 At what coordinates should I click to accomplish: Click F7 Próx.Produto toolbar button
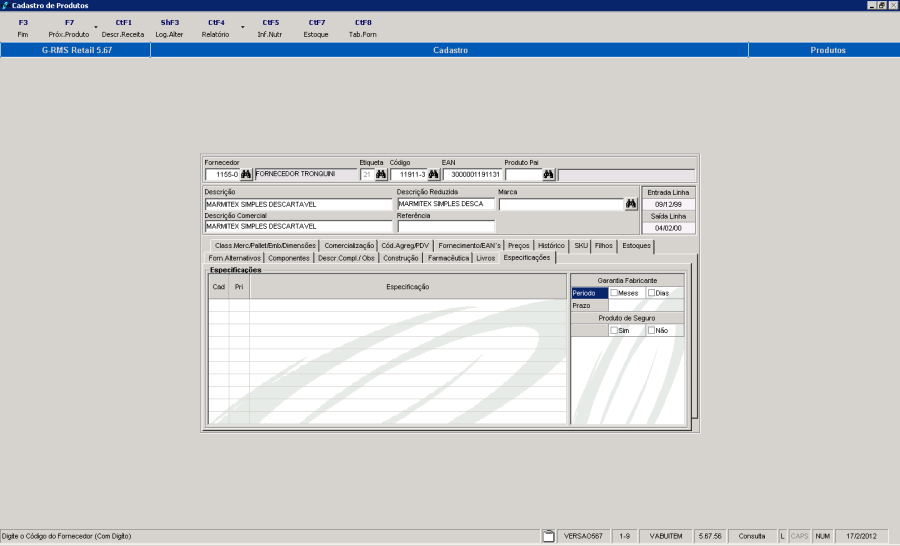(x=69, y=28)
